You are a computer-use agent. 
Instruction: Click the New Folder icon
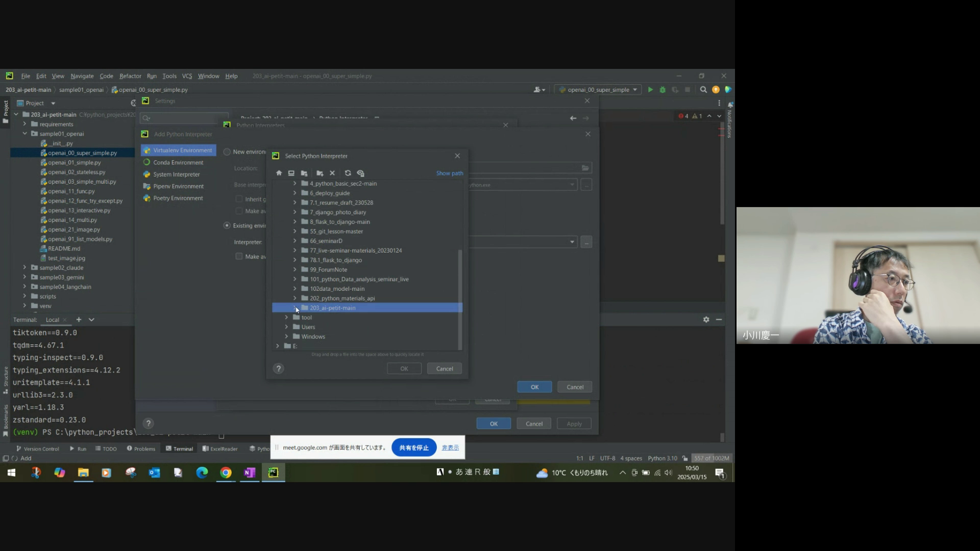(320, 173)
